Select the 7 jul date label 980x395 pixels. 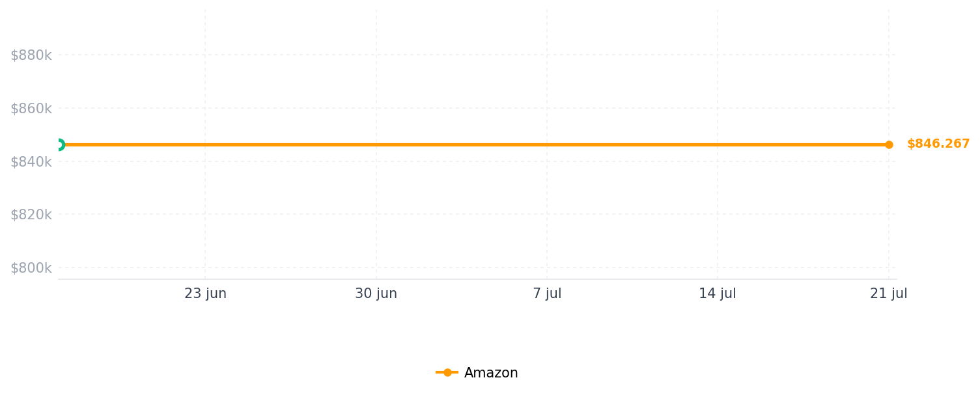click(547, 293)
